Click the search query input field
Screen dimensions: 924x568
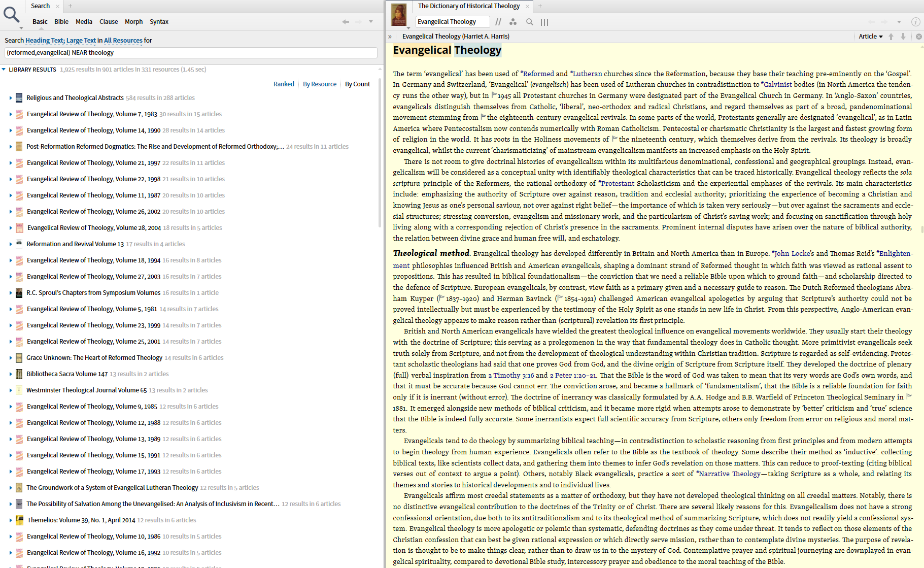[191, 53]
